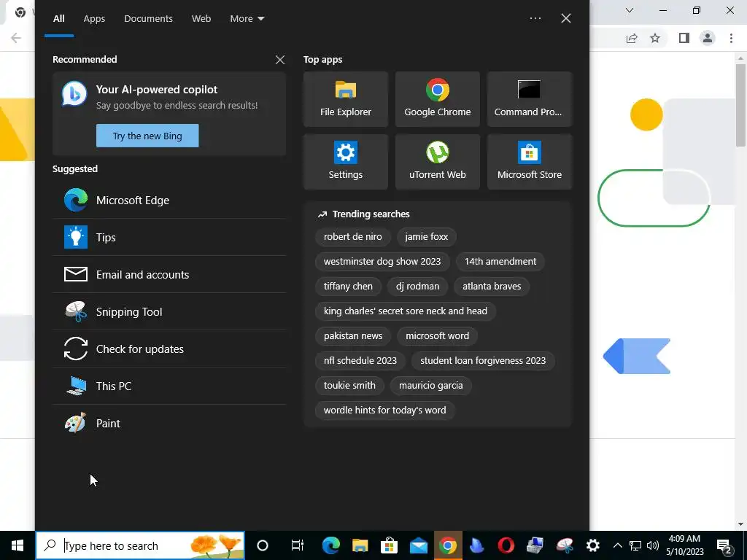The image size is (747, 560).
Task: Click the Type here to search box
Action: coord(140,545)
